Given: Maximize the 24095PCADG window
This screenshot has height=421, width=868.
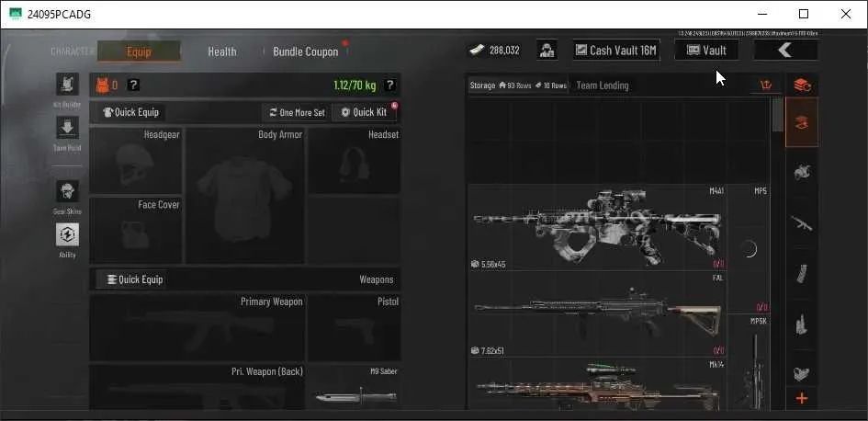Looking at the screenshot, I should tap(804, 14).
